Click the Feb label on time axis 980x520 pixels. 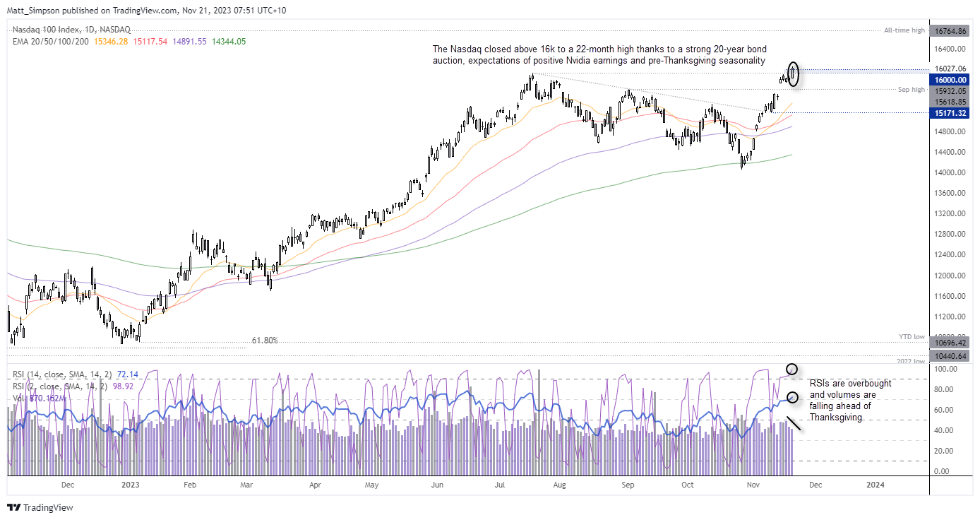(x=189, y=485)
